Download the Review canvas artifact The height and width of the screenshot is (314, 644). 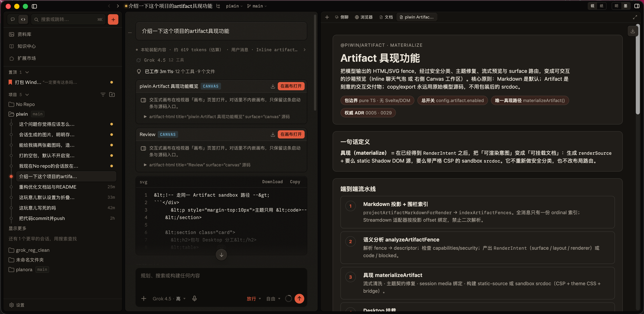[x=273, y=134]
